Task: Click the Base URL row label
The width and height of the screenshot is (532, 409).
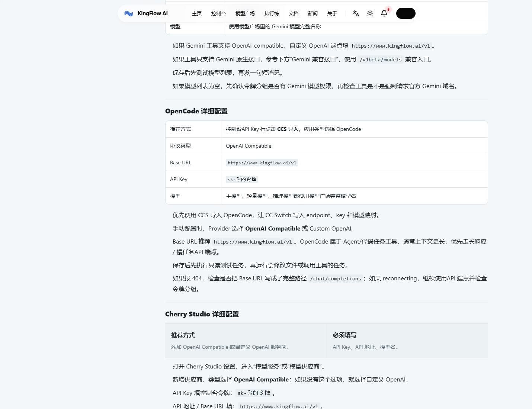Action: [x=180, y=162]
